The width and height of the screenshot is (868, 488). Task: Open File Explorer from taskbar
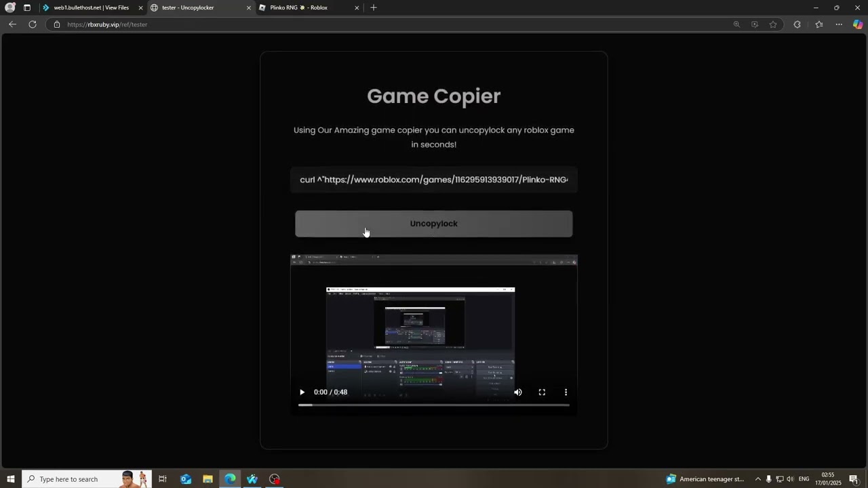208,479
